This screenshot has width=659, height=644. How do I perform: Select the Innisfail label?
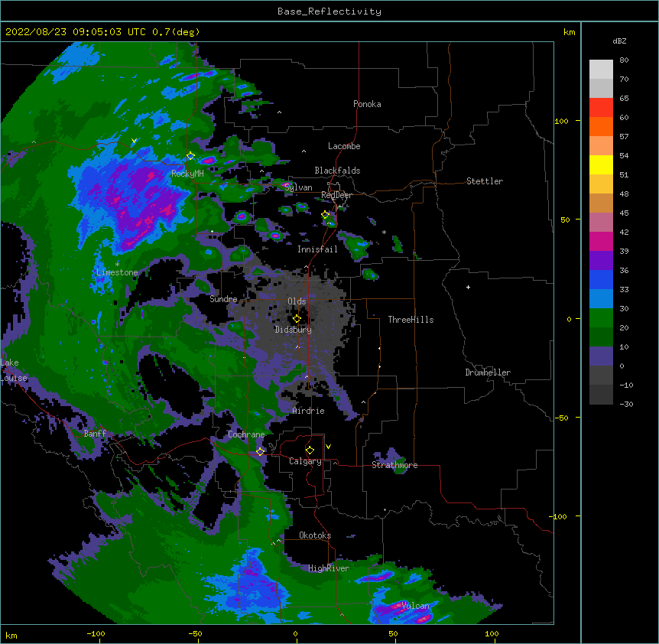pos(317,249)
